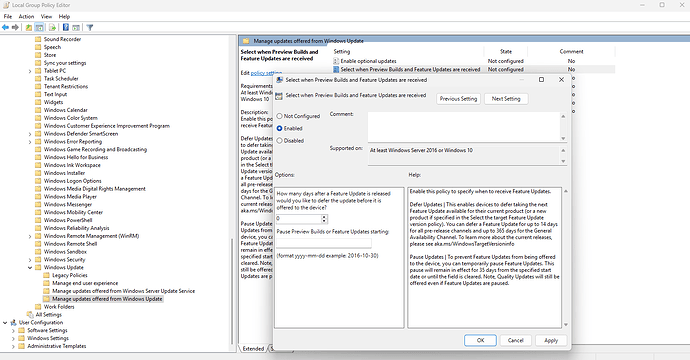
Task: Click the Local Group Policy Editor title icon
Action: [6, 5]
